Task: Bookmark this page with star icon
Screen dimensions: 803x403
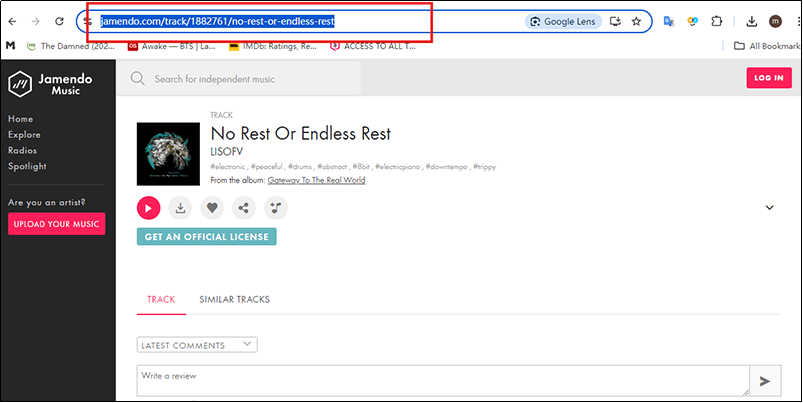Action: (636, 21)
